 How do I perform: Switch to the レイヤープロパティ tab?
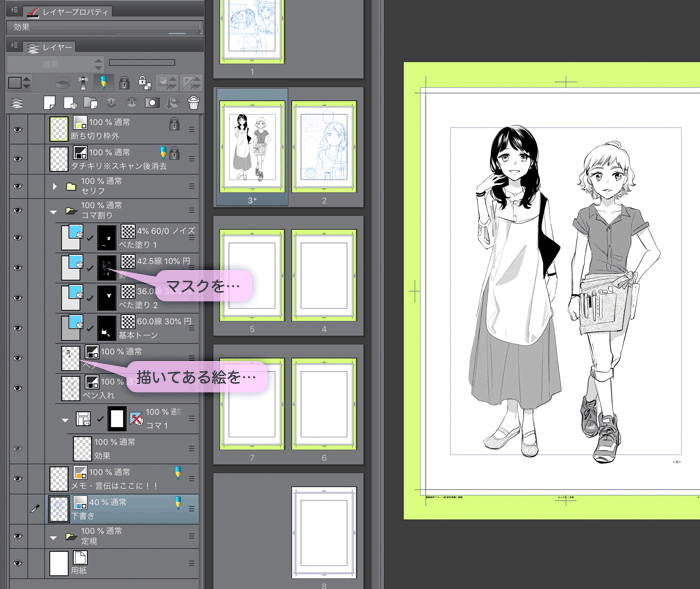pyautogui.click(x=68, y=12)
